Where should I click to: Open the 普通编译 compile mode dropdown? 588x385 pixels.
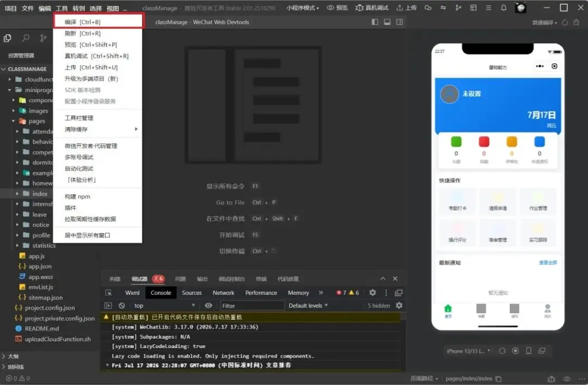point(544,23)
